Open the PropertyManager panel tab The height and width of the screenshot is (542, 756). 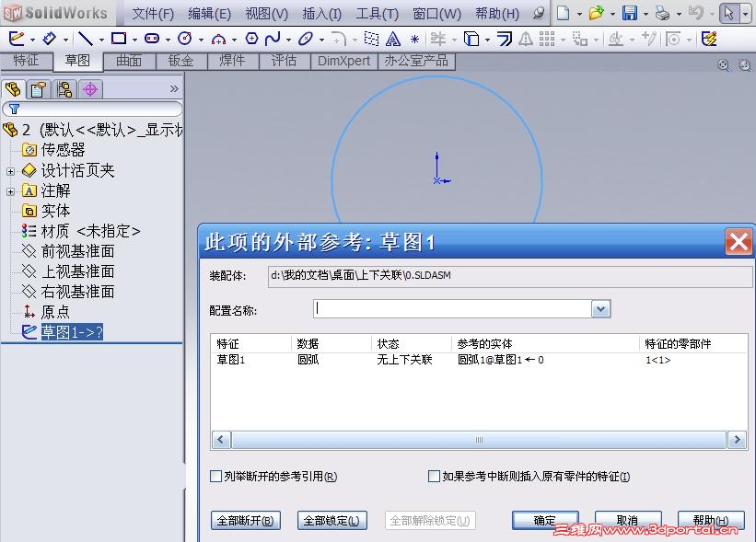(x=38, y=89)
